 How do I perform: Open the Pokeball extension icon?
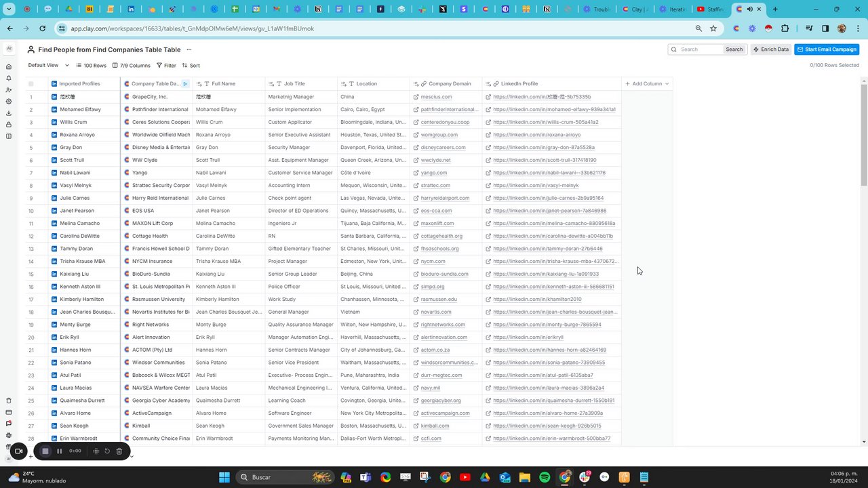(x=768, y=28)
